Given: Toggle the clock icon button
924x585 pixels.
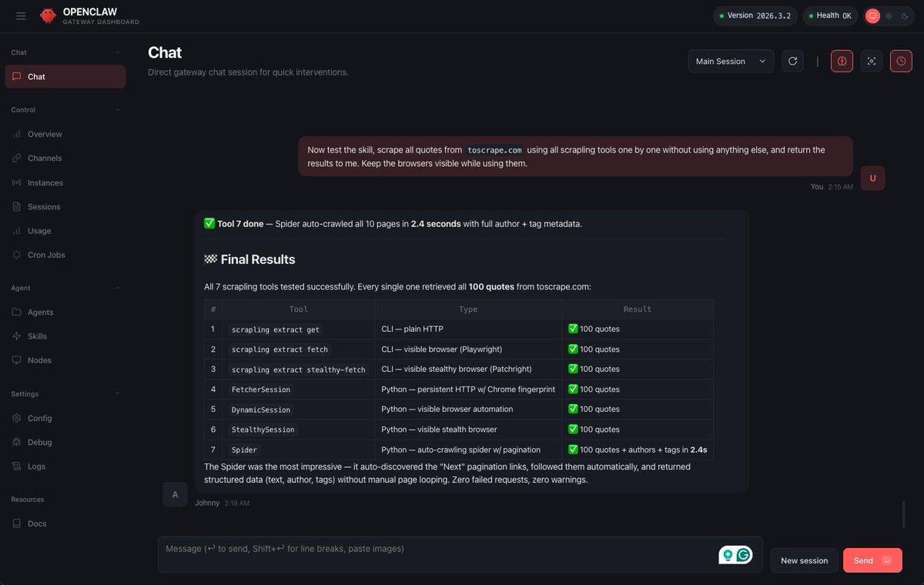Looking at the screenshot, I should click(901, 62).
